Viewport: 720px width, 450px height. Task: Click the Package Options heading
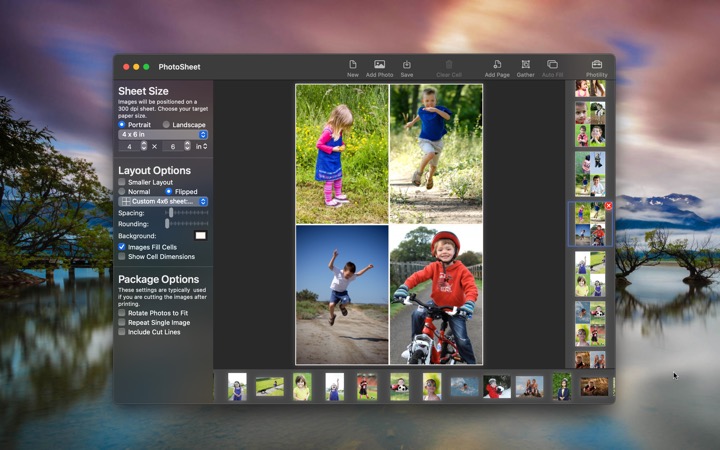[158, 279]
